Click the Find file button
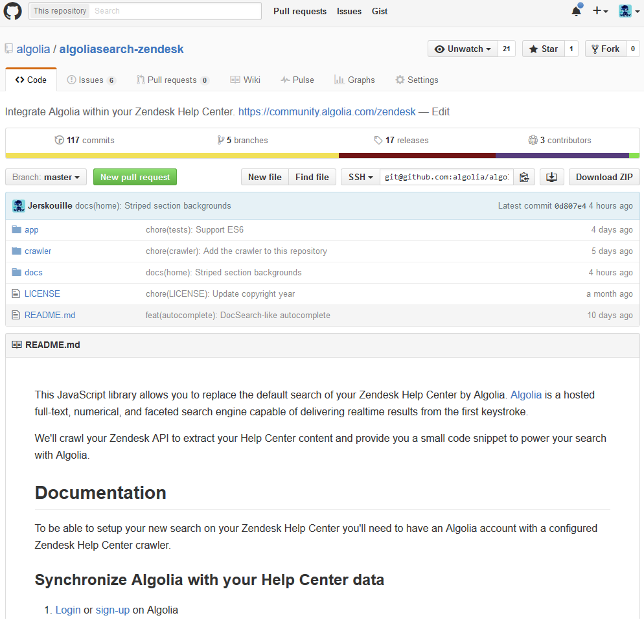 coord(312,177)
